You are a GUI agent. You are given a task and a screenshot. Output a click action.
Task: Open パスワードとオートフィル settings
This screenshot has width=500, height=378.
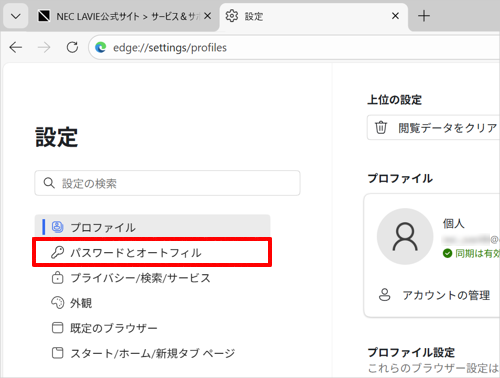[x=152, y=252]
